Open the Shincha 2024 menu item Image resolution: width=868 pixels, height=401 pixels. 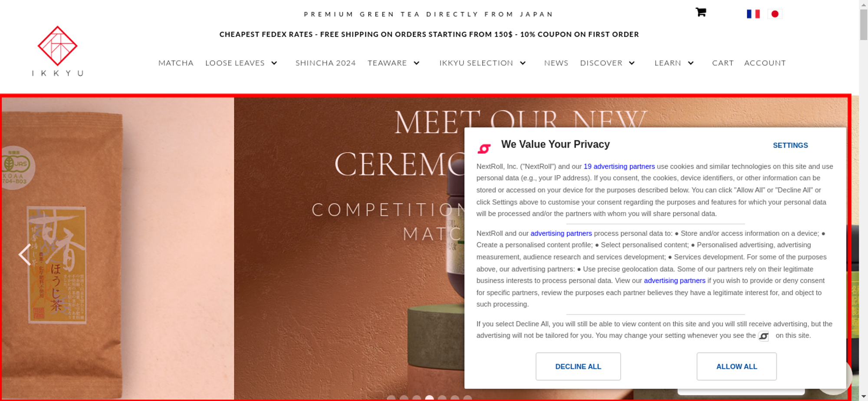325,63
